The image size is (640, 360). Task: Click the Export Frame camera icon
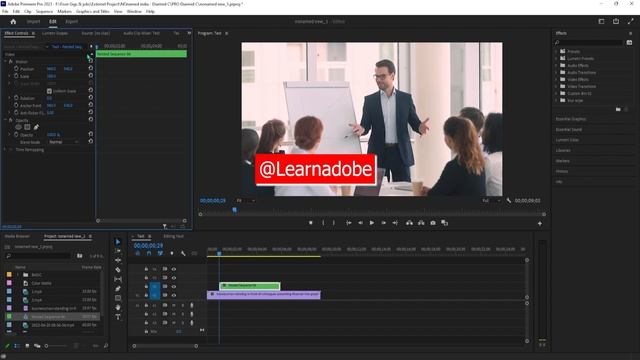433,223
